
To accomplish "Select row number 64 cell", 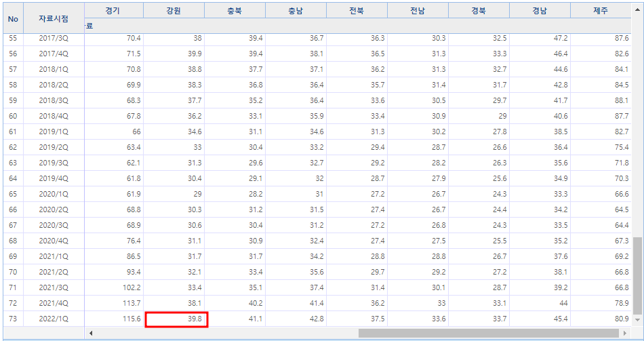I will [13, 179].
